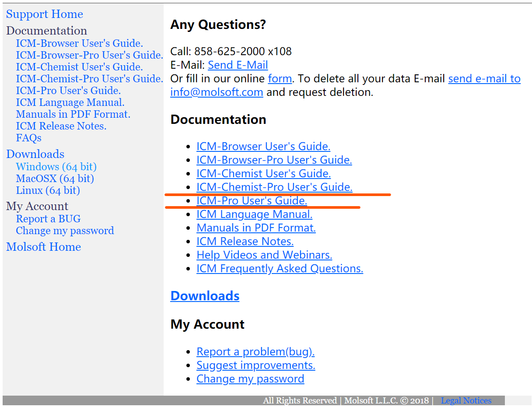
Task: Open main 'Change my password' link
Action: pos(250,379)
